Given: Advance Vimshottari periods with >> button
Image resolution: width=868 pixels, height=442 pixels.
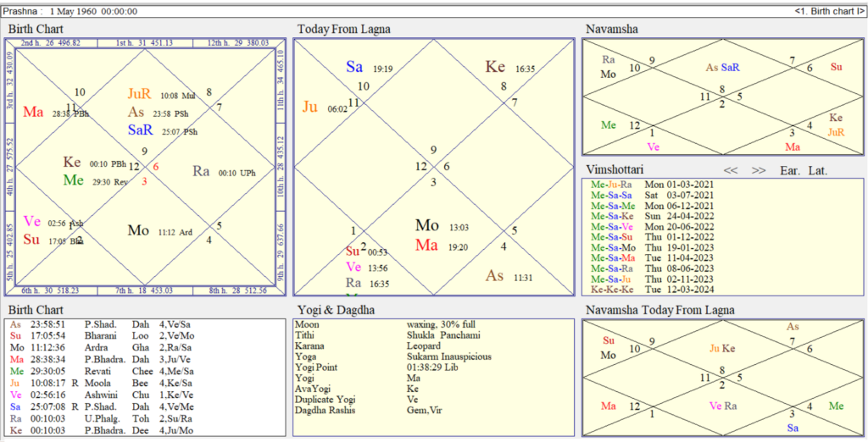Looking at the screenshot, I should point(759,170).
